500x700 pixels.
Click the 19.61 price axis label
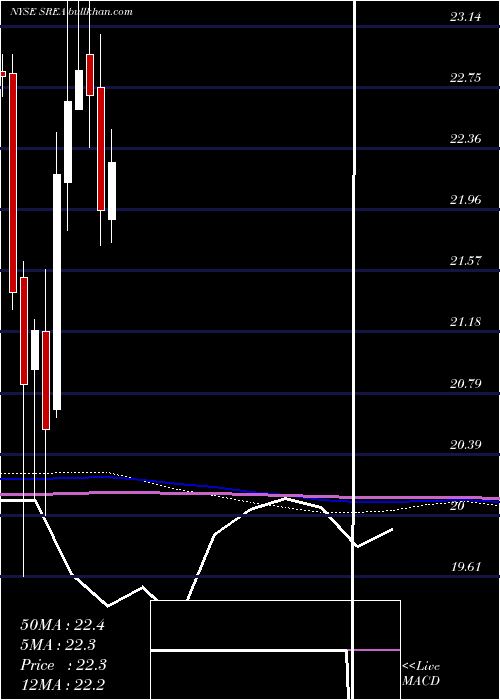465,567
